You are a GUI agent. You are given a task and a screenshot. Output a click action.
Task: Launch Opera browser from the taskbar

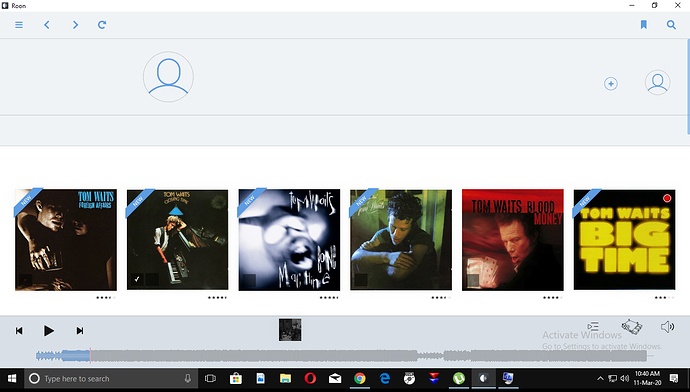pyautogui.click(x=310, y=378)
